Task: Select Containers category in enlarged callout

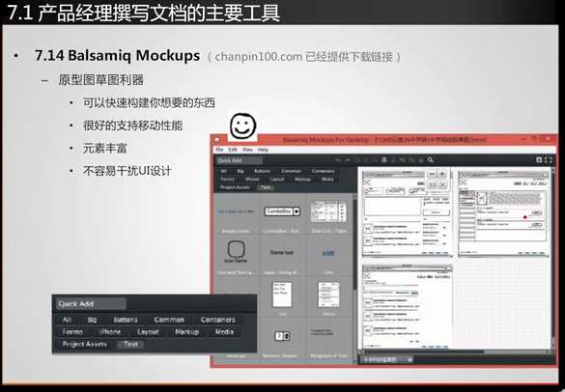Action: point(218,320)
